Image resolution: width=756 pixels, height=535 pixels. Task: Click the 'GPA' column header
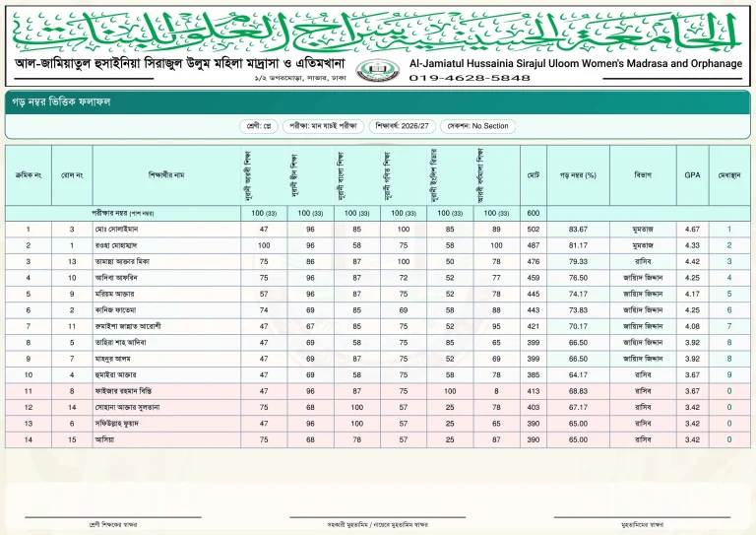click(692, 175)
